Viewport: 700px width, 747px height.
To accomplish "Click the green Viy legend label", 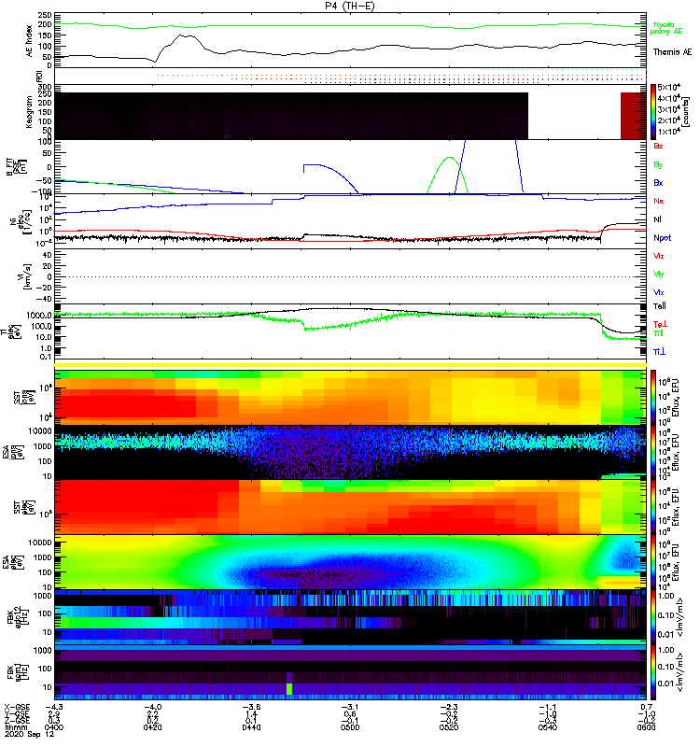I will (658, 275).
